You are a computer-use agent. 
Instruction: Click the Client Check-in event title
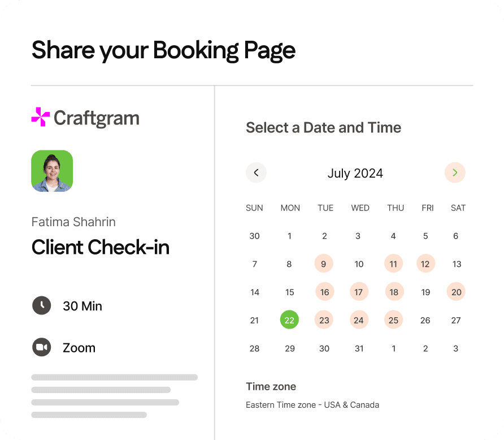point(100,247)
